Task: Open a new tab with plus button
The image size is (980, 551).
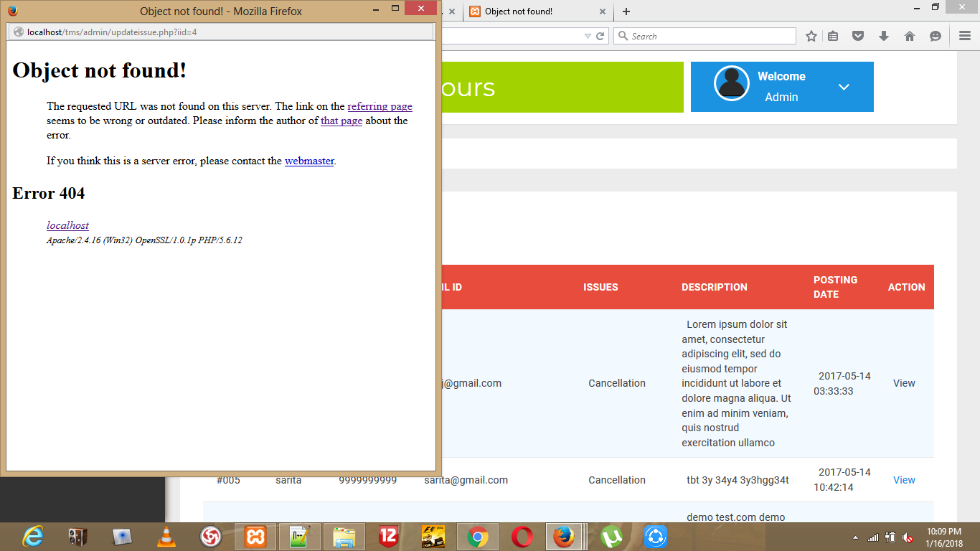Action: [x=626, y=11]
